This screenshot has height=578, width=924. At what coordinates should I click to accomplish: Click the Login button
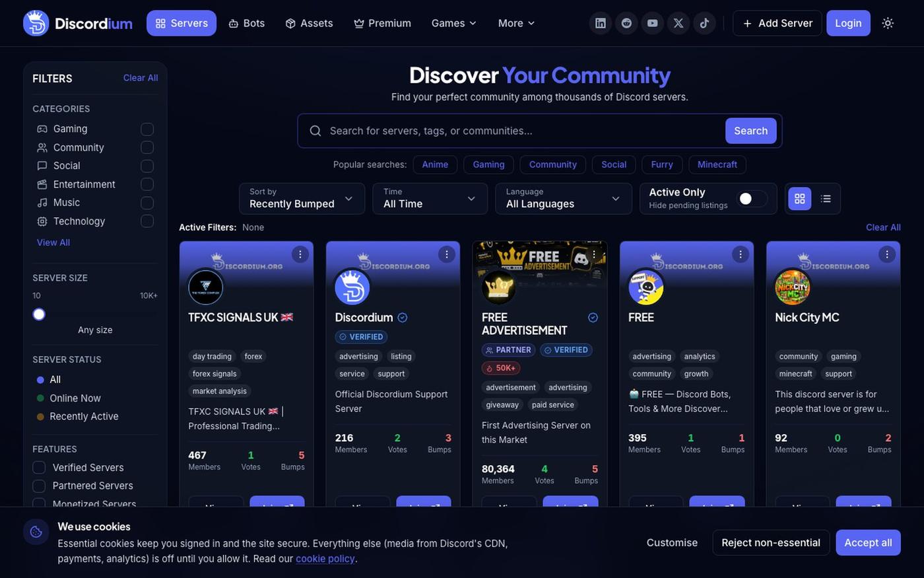tap(848, 23)
